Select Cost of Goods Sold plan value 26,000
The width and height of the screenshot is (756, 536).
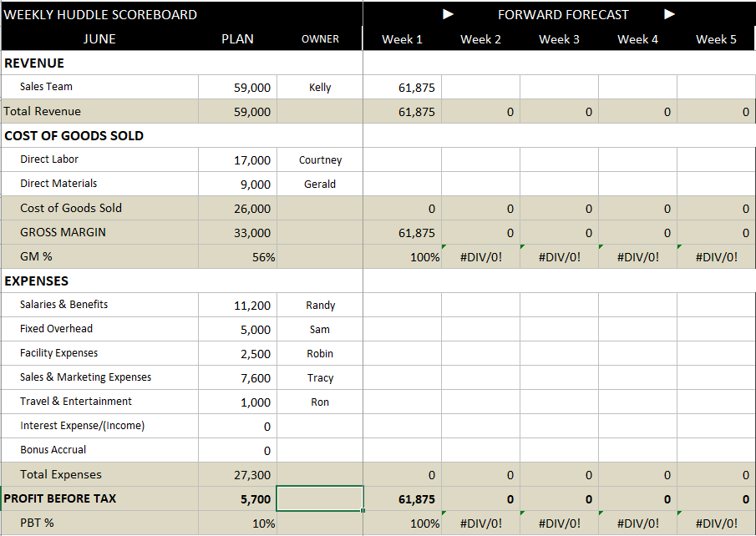coord(237,208)
